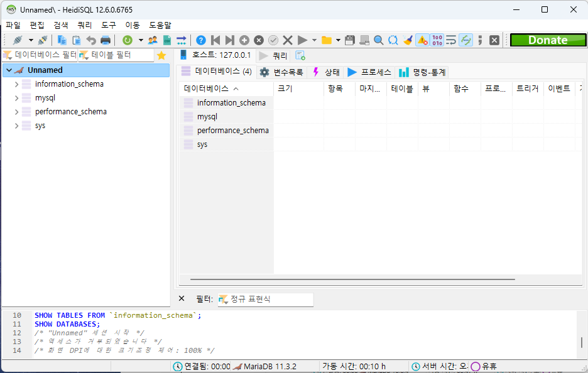This screenshot has height=373, width=588.
Task: Post changes with the checkmark circle icon
Action: (x=273, y=40)
